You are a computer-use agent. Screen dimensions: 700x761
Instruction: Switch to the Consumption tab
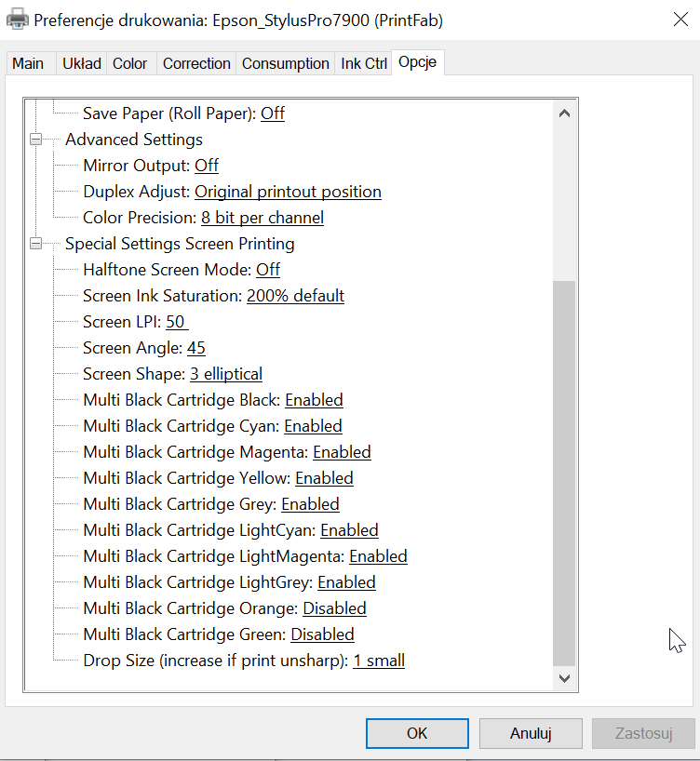[x=285, y=63]
